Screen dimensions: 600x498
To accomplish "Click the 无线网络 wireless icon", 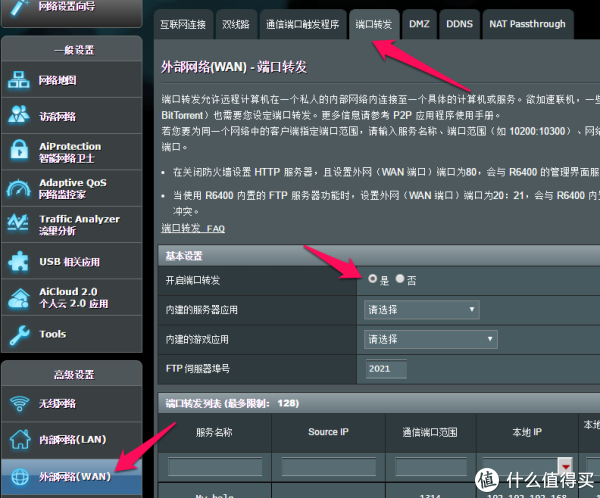I will pos(19,404).
